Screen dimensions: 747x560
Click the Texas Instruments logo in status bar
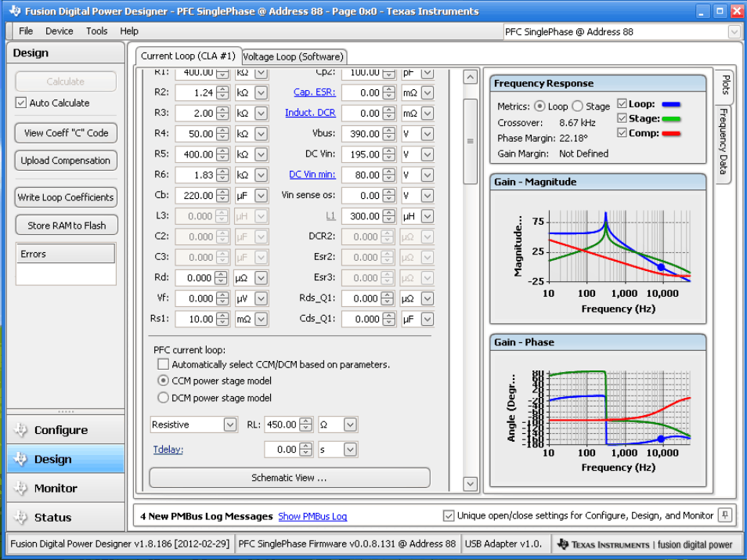563,544
